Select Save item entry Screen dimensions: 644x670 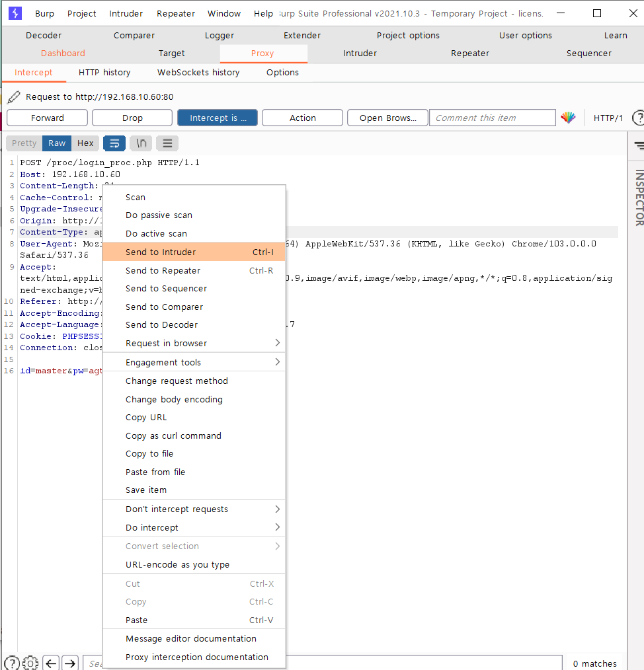194,490
